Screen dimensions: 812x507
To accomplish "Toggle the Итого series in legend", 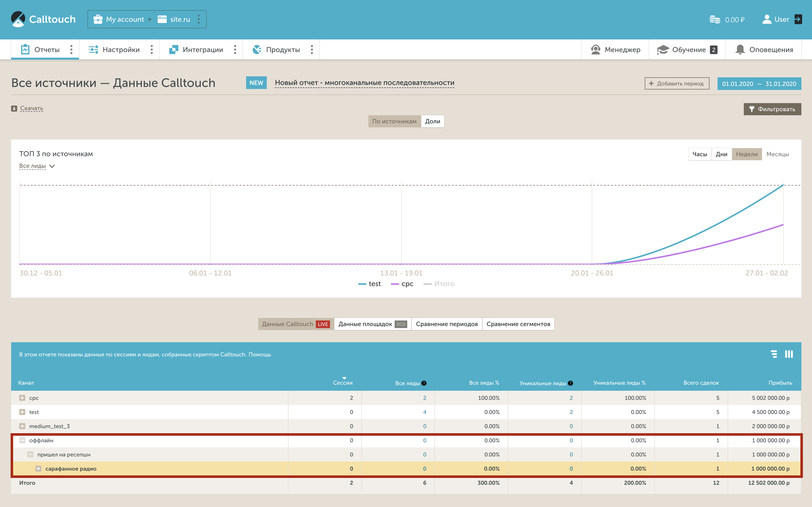I will 439,284.
